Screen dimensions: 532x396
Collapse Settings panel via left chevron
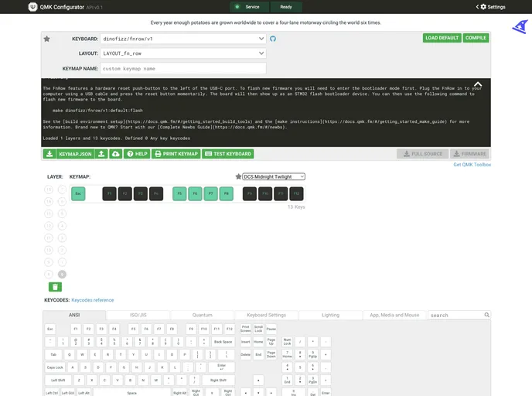(x=477, y=7)
